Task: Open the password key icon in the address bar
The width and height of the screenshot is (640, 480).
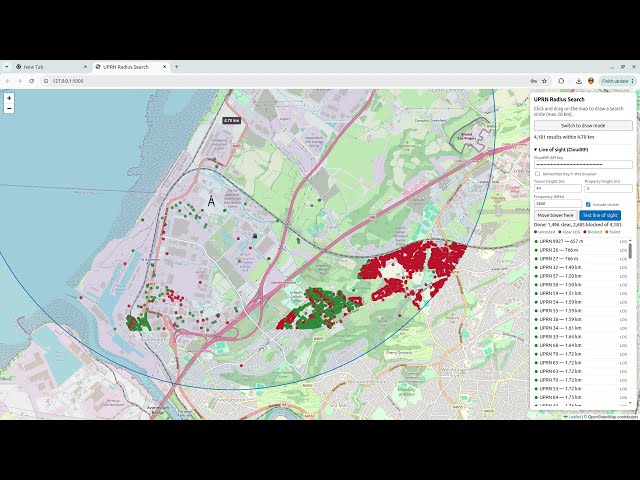Action: [x=533, y=81]
